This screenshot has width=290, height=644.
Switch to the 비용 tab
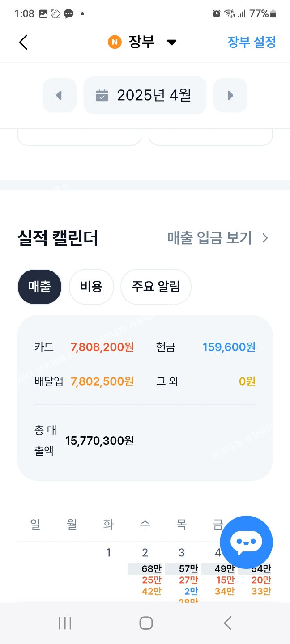(x=91, y=287)
